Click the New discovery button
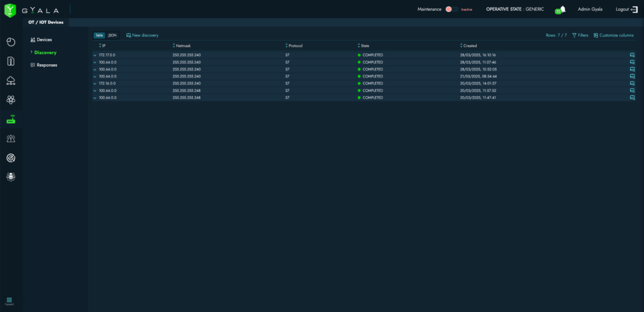The height and width of the screenshot is (312, 644). pyautogui.click(x=142, y=35)
